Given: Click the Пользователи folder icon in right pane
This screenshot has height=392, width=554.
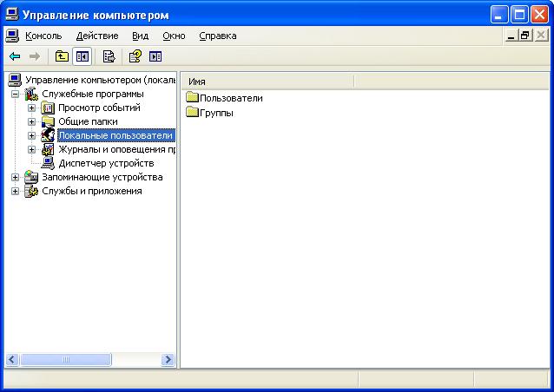Looking at the screenshot, I should pos(192,97).
